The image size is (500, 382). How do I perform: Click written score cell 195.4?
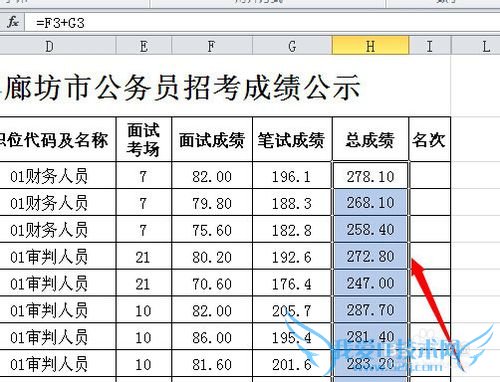click(292, 336)
